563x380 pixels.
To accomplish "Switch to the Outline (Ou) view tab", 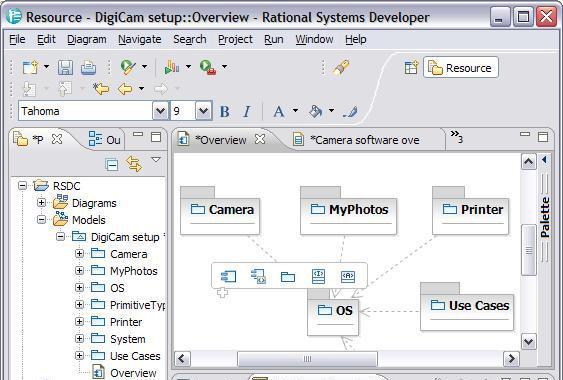I will point(104,139).
